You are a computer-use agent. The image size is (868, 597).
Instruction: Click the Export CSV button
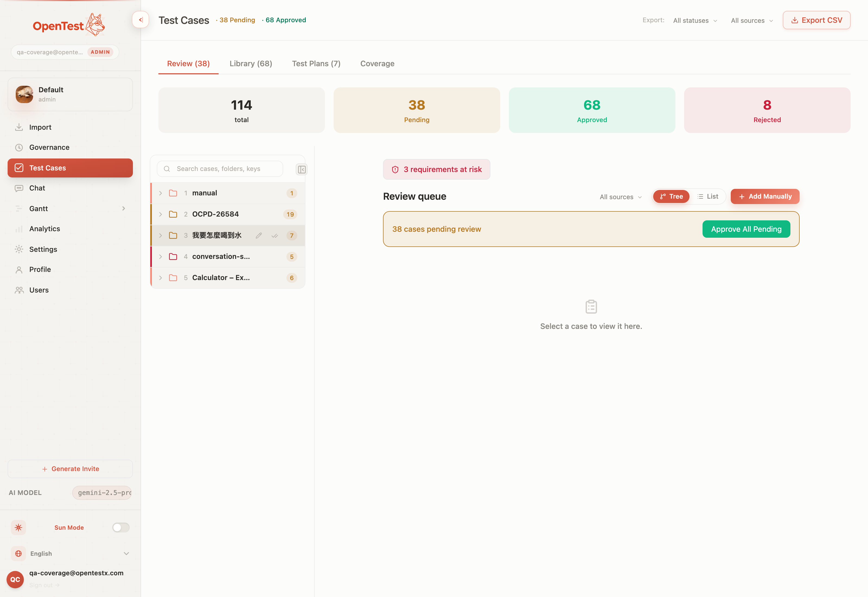click(x=816, y=20)
